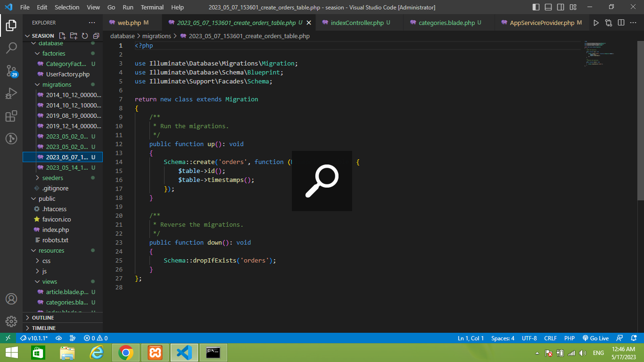Open the Explorer view in activity bar

(11, 25)
